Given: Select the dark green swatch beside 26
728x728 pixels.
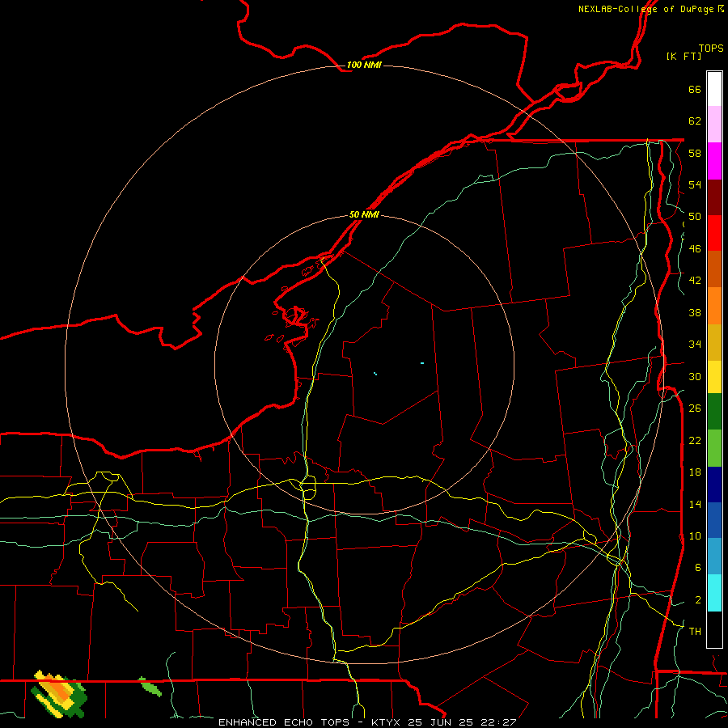Looking at the screenshot, I should [714, 412].
